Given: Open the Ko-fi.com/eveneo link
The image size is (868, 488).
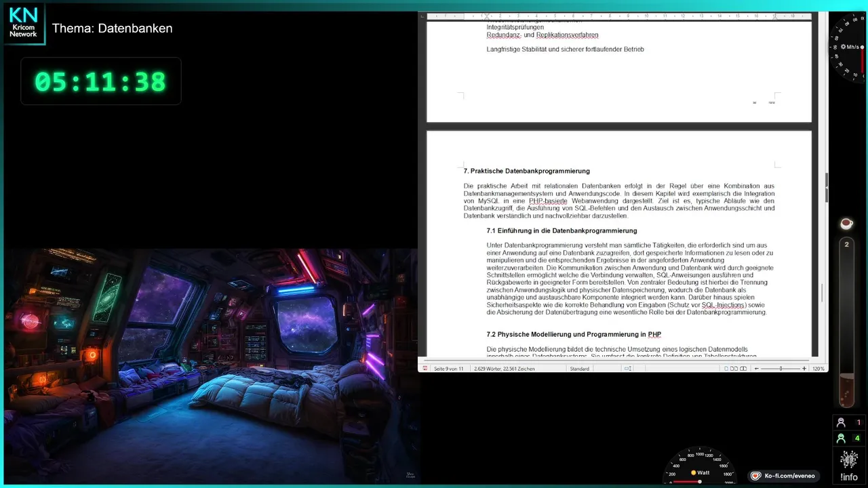Looking at the screenshot, I should pyautogui.click(x=783, y=476).
